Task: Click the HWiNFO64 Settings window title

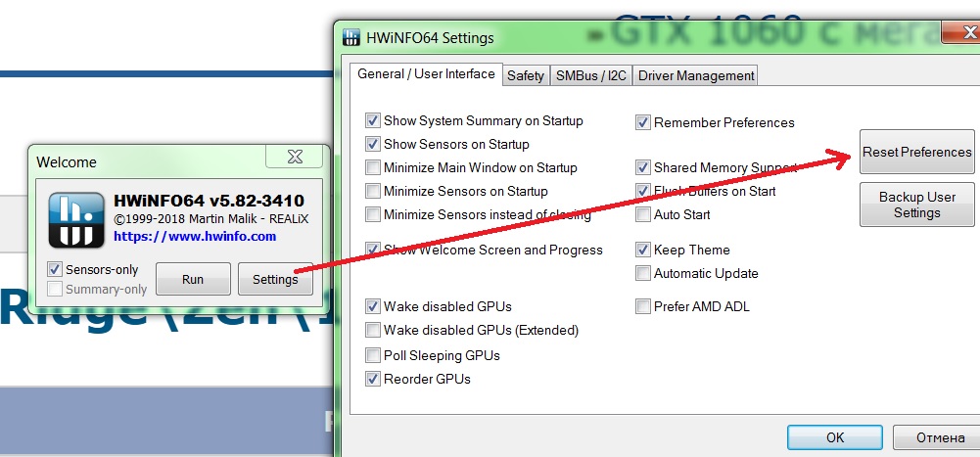Action: tap(428, 37)
